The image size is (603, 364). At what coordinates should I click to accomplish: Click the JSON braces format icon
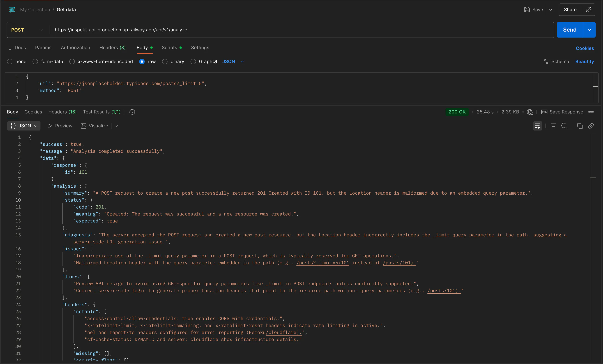tap(13, 126)
